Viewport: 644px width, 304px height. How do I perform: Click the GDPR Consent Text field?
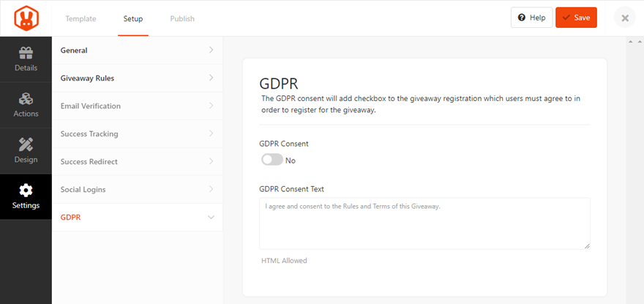(424, 223)
